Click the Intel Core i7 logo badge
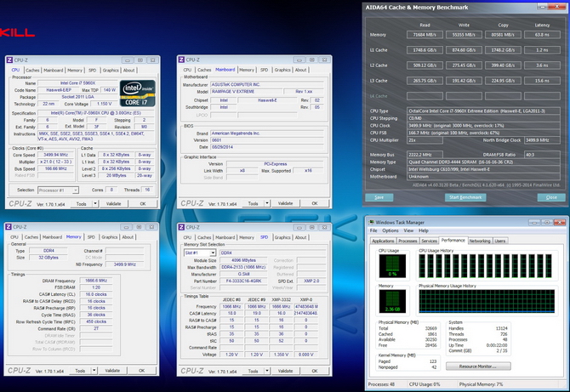Image resolution: width=570 pixels, height=392 pixels. [138, 94]
